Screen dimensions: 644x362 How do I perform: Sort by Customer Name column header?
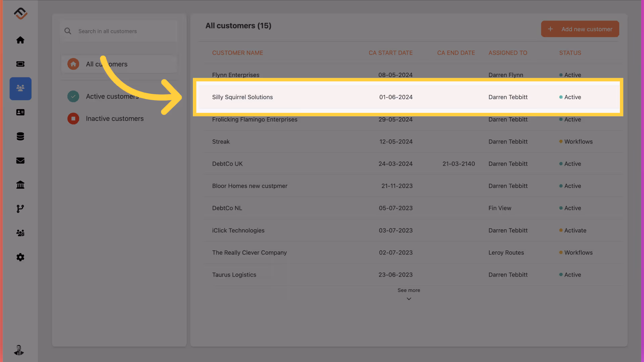237,53
